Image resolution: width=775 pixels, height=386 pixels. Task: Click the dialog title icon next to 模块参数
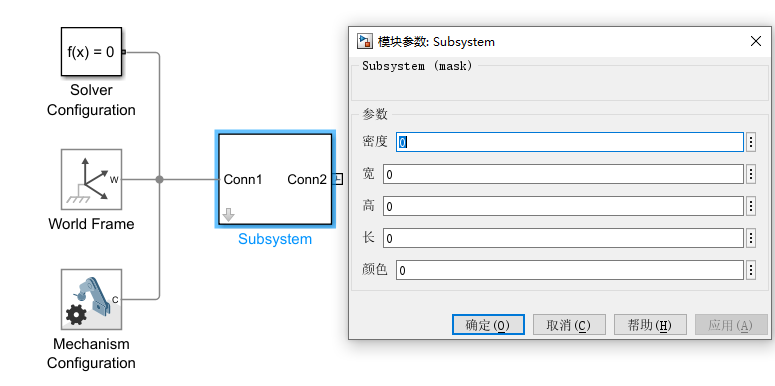coord(365,42)
